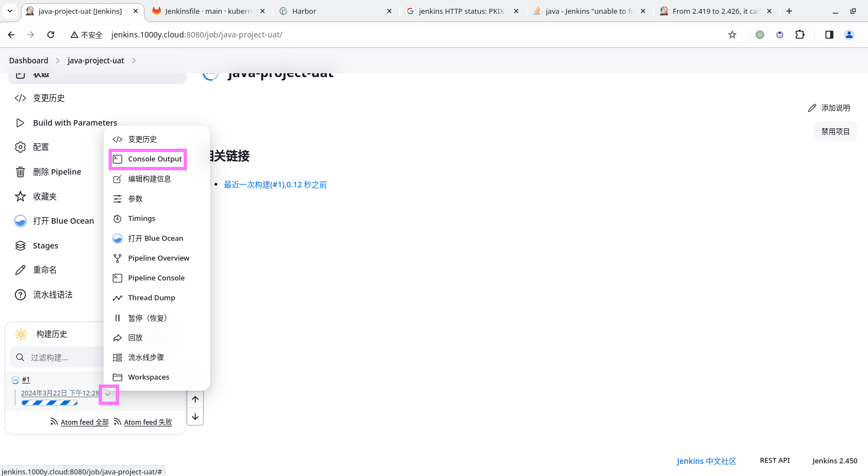Viewport: 868px width, 476px height.
Task: Click build #1 running status icon
Action: click(15, 380)
